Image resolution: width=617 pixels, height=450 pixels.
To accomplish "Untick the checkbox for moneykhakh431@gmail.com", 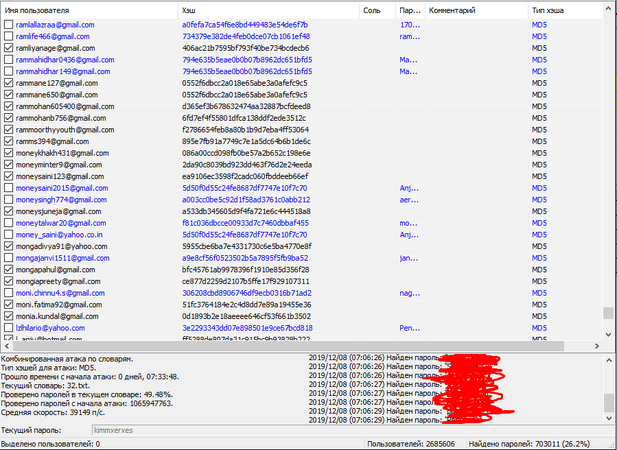I will click(x=8, y=153).
